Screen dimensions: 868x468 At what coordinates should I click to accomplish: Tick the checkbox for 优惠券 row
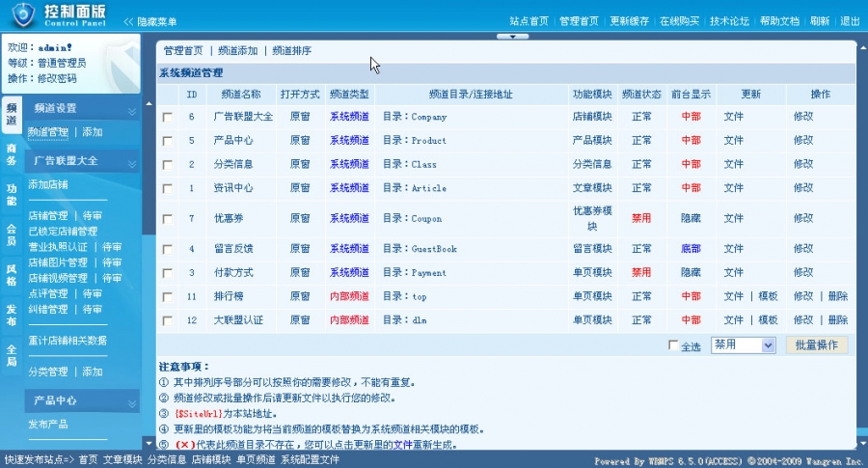[167, 219]
